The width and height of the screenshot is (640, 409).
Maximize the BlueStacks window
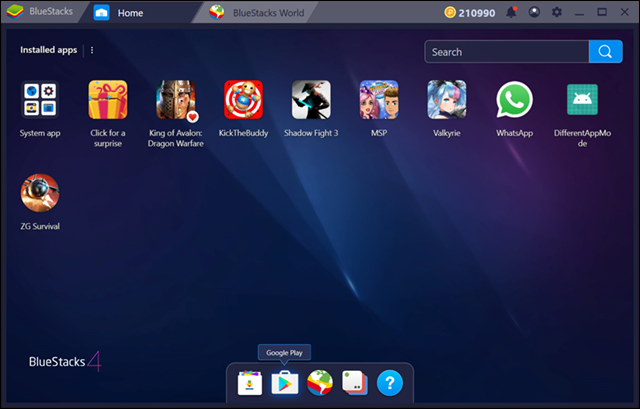(602, 12)
